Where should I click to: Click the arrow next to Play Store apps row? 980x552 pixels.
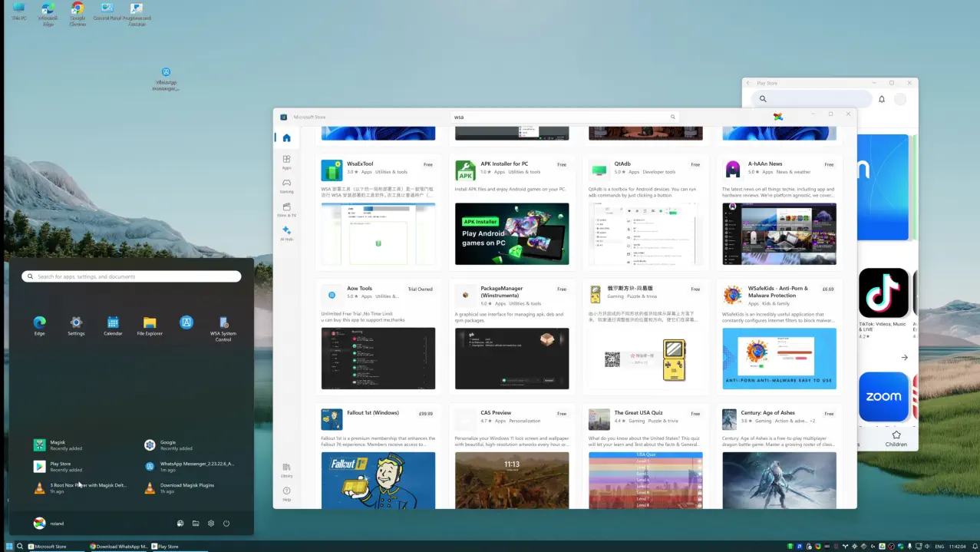904,358
